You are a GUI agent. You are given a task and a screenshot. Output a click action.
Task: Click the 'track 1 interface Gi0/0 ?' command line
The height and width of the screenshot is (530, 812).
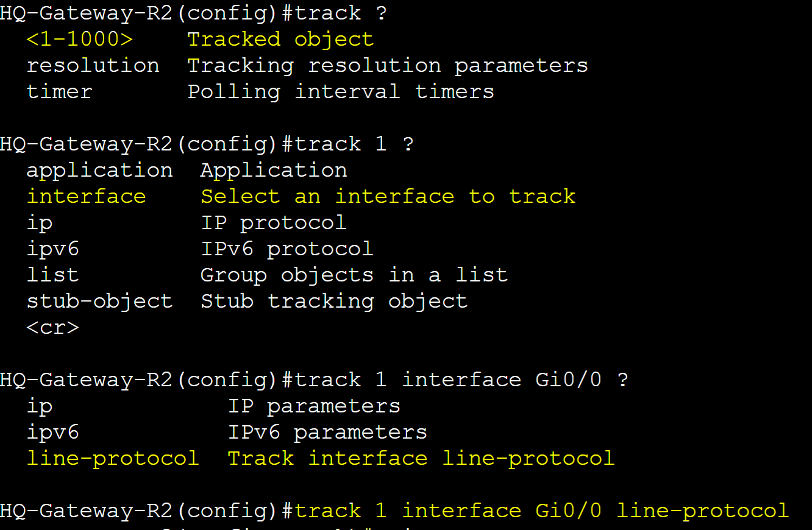click(x=461, y=380)
